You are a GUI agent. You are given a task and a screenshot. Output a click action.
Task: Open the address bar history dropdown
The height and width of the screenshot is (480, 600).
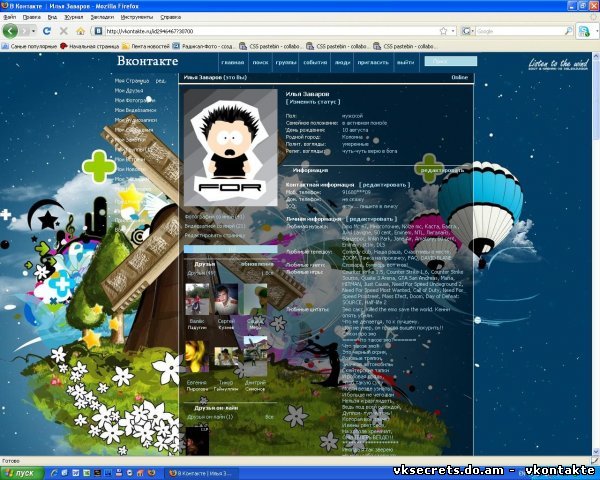[453, 31]
